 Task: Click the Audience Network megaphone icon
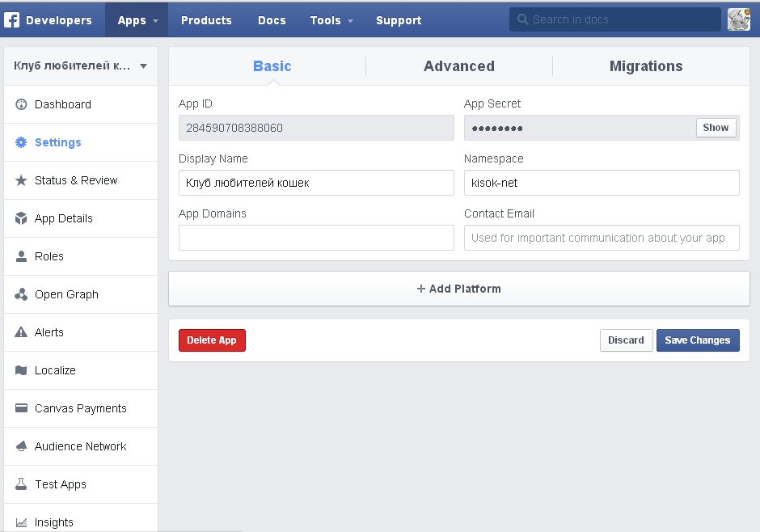tap(21, 445)
